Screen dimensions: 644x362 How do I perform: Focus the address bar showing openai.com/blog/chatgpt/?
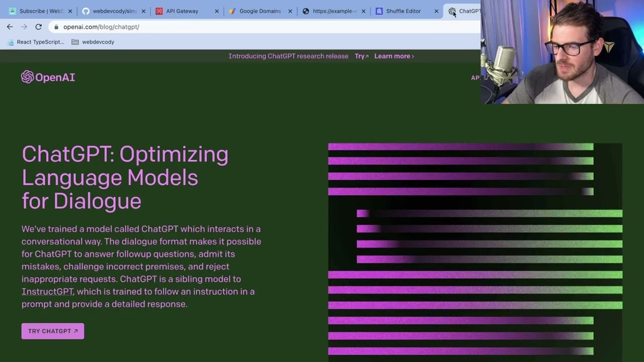(x=264, y=27)
